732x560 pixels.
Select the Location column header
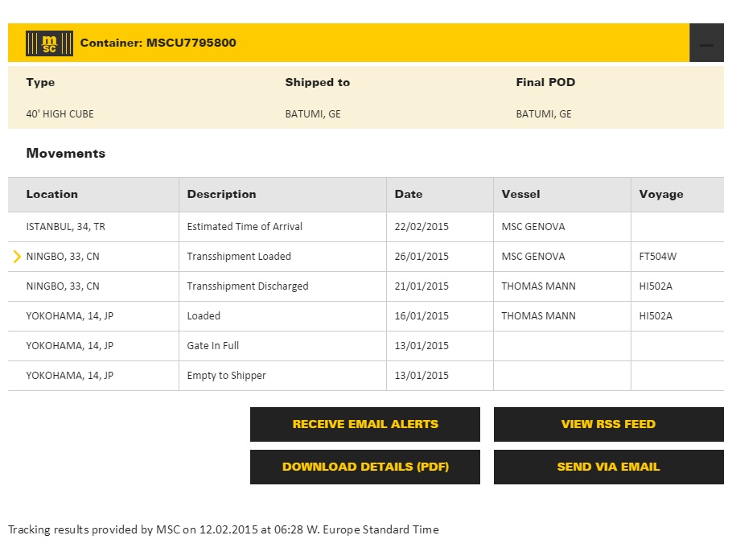52,195
